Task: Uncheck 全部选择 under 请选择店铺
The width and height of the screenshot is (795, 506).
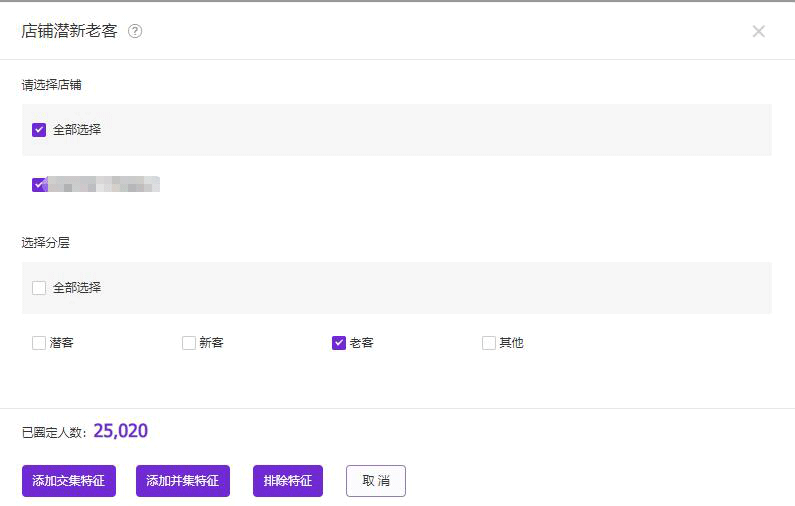Action: (x=39, y=130)
